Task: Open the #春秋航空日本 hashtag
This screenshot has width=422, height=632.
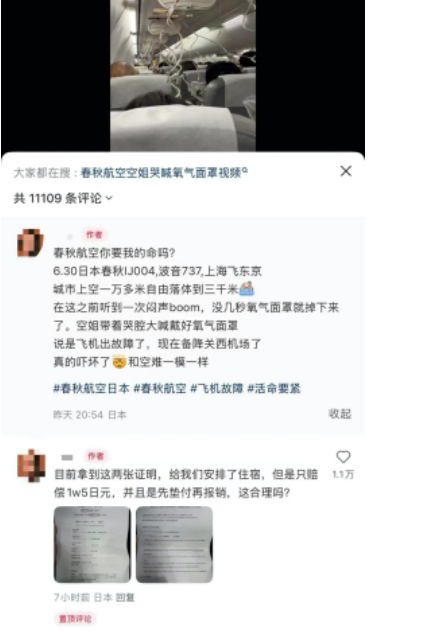Action: tap(91, 388)
